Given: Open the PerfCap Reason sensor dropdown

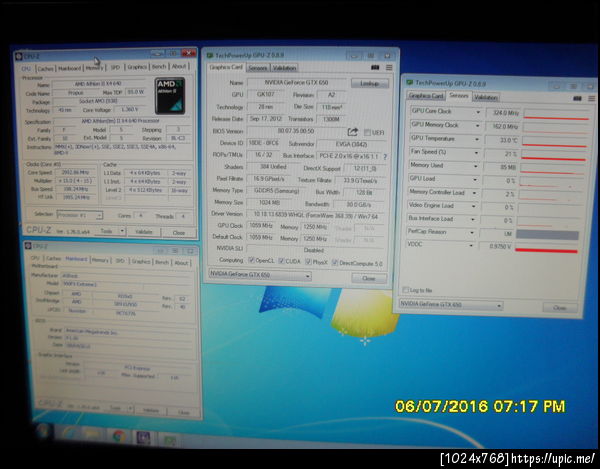Looking at the screenshot, I should tap(472, 233).
